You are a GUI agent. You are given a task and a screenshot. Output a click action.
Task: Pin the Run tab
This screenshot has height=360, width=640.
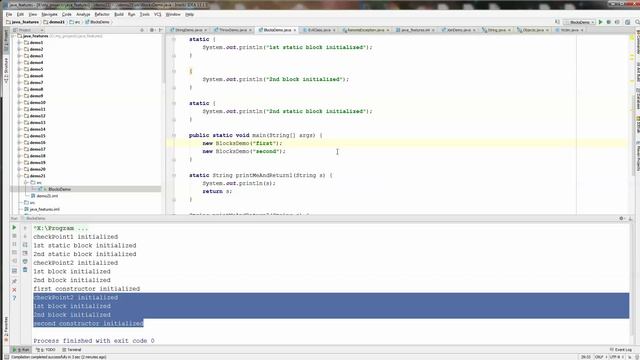[14, 281]
